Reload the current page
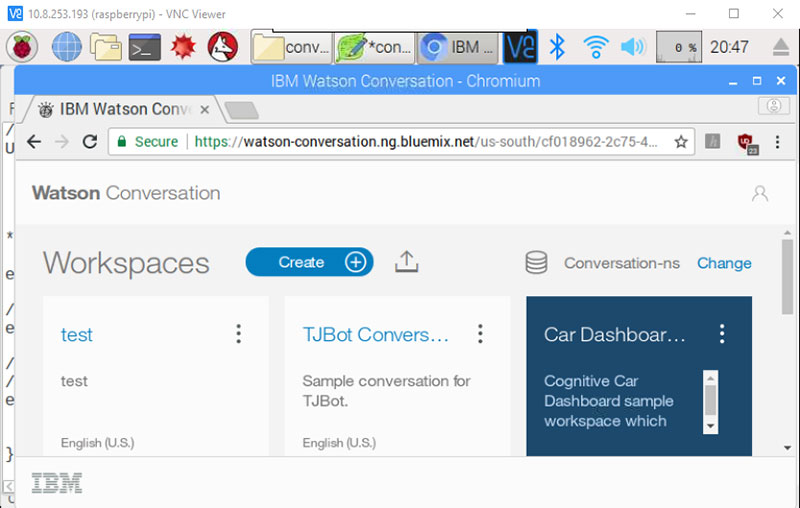Viewport: 800px width, 508px height. (x=90, y=141)
